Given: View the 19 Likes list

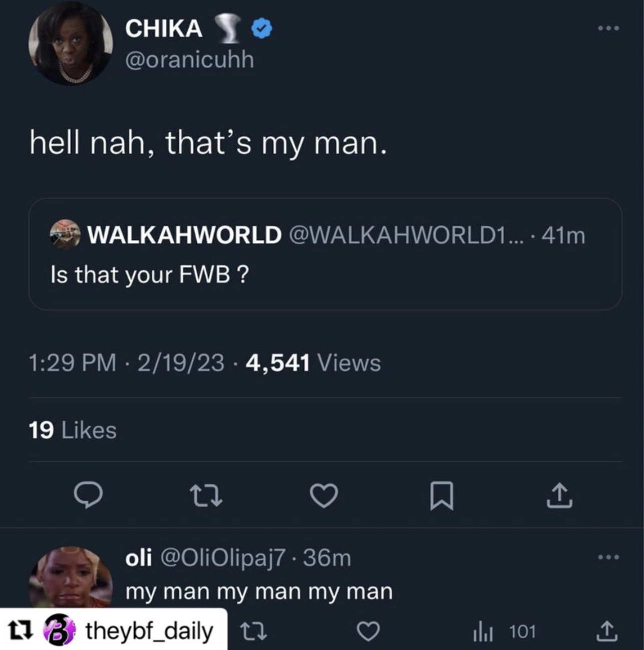Looking at the screenshot, I should (73, 430).
